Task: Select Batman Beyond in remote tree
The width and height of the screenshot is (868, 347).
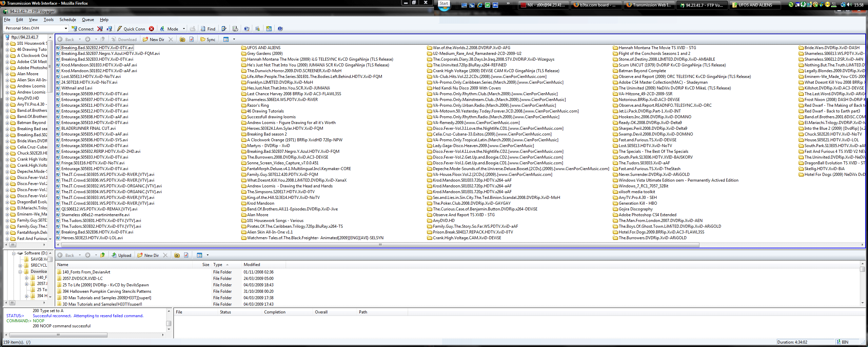Action: coord(31,123)
